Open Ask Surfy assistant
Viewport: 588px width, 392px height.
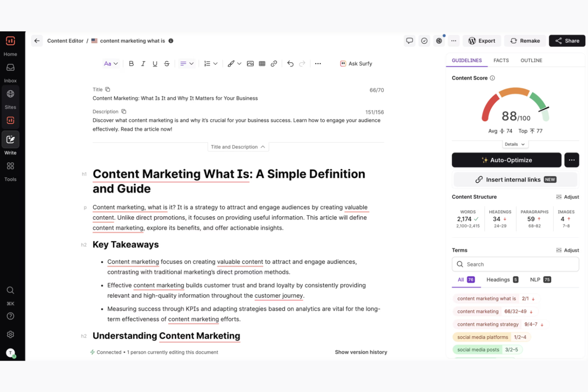tap(356, 63)
